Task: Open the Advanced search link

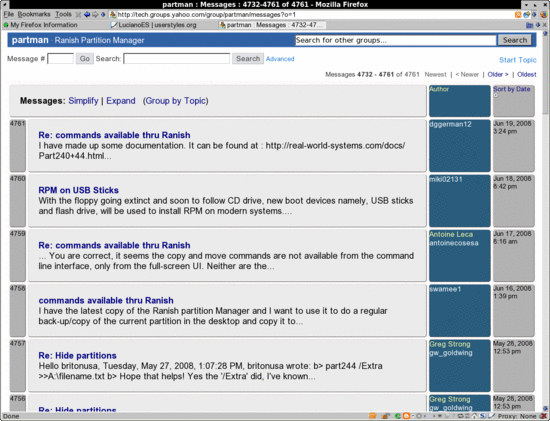Action: [x=280, y=59]
